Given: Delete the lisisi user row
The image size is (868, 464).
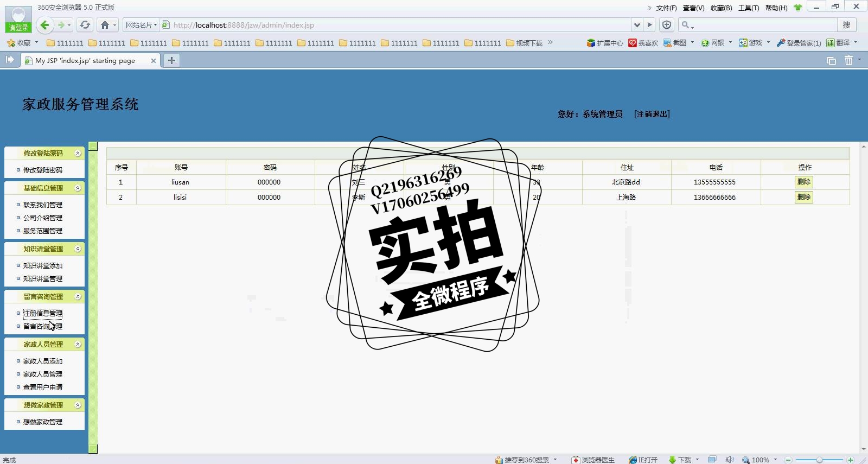Looking at the screenshot, I should pyautogui.click(x=804, y=197).
